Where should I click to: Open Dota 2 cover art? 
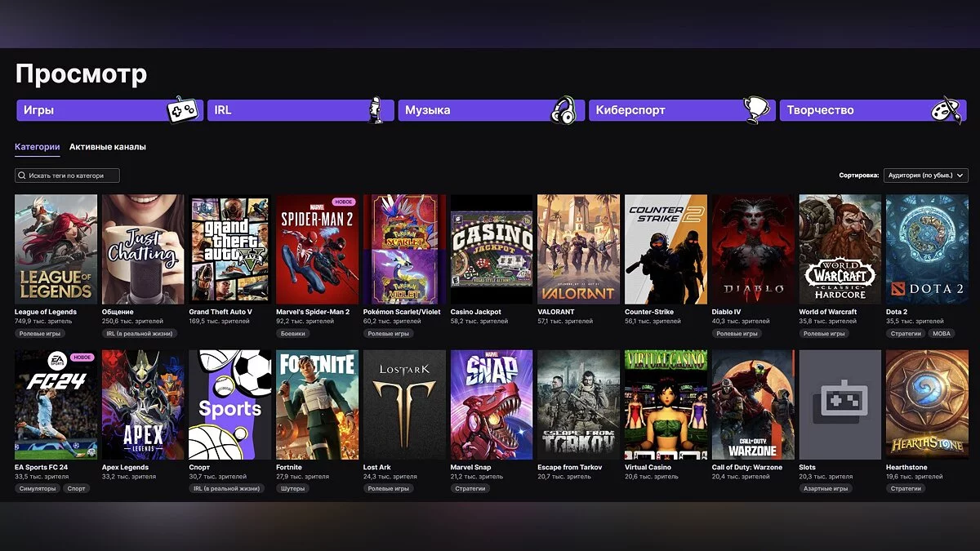927,249
